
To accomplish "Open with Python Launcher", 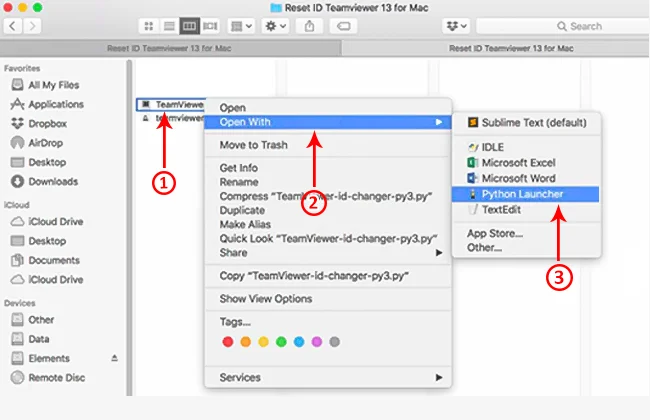I will click(x=526, y=194).
